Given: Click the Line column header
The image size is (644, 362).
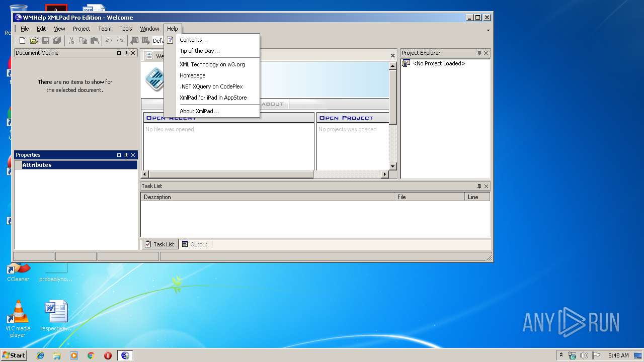Looking at the screenshot, I should click(x=477, y=197).
